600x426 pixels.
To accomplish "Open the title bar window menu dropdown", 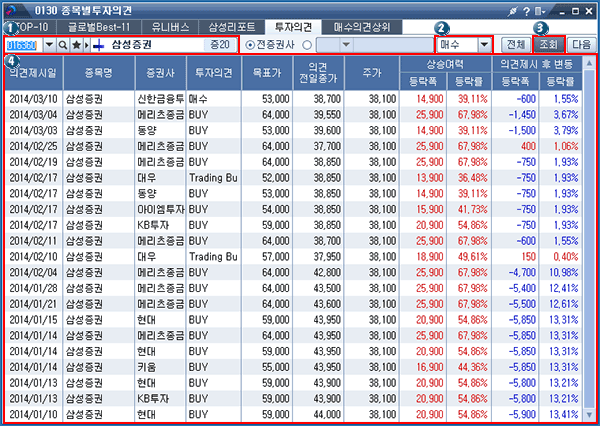I will [540, 11].
